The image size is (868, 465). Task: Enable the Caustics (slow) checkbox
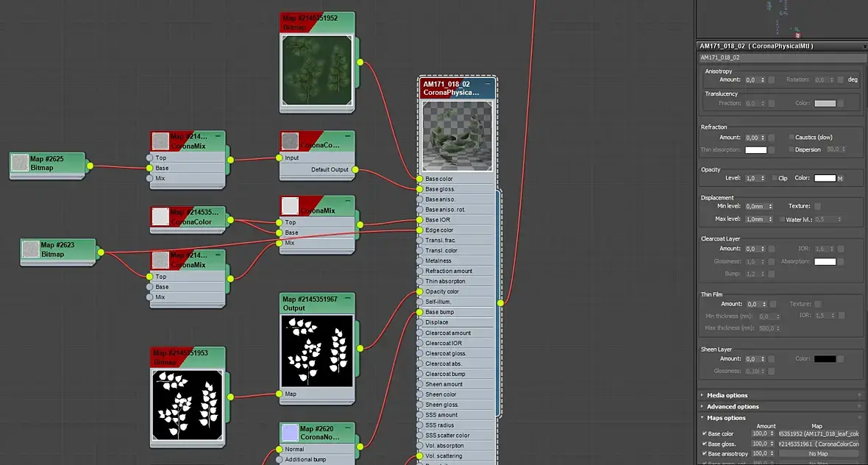click(x=791, y=138)
